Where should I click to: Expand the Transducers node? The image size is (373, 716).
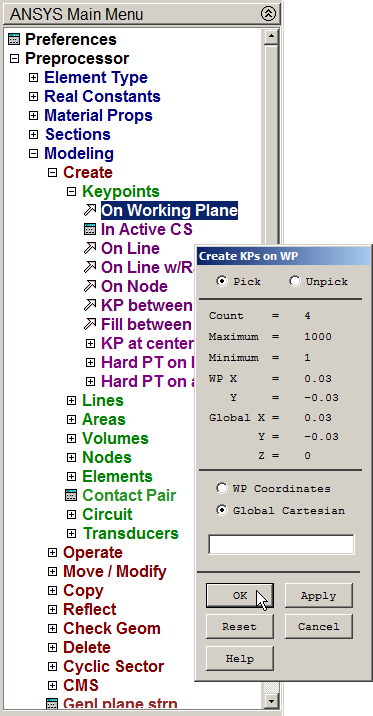tap(71, 533)
